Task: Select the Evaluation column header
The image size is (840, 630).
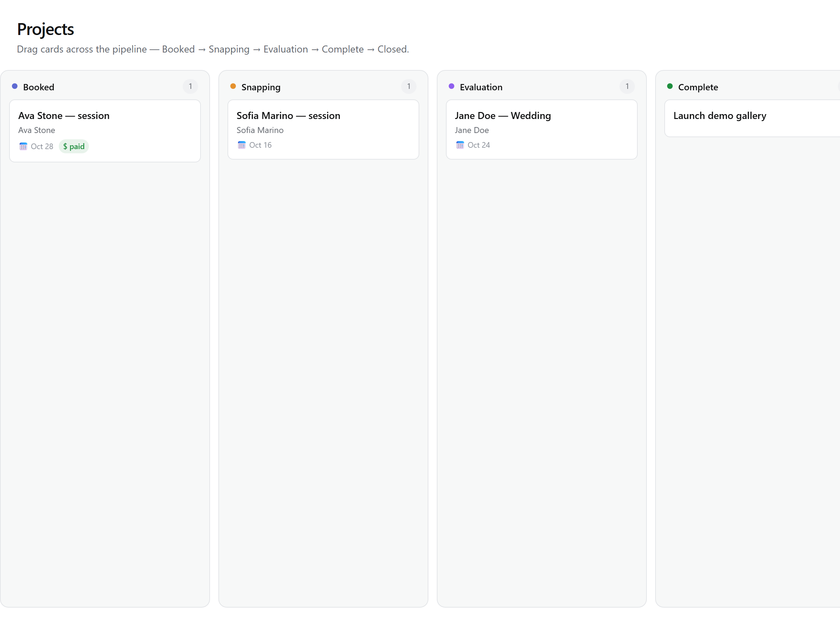Action: coord(481,87)
